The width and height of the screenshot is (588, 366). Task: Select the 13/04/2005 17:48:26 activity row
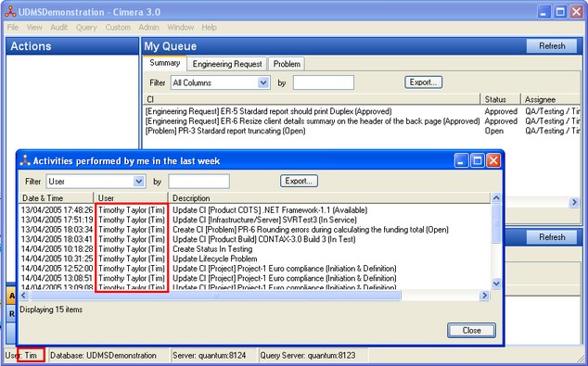[255, 209]
